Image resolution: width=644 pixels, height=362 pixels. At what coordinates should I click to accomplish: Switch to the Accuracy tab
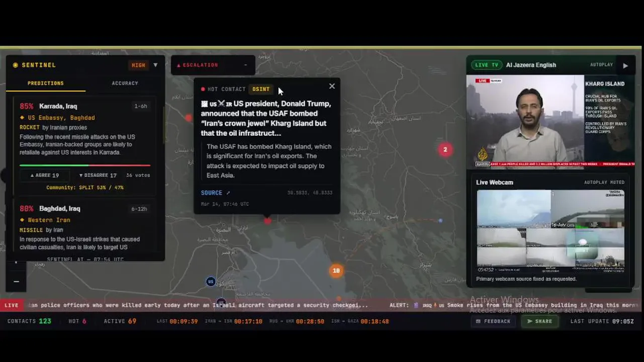pos(125,83)
